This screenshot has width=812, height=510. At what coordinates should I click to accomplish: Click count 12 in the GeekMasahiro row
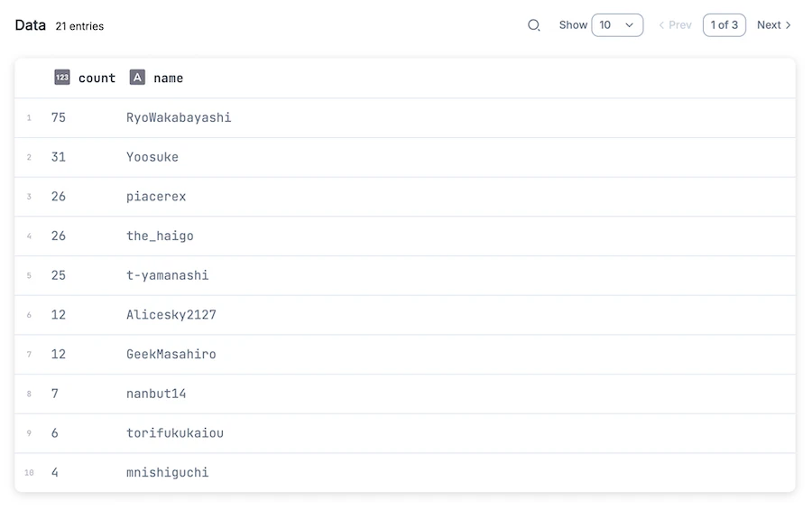(59, 354)
